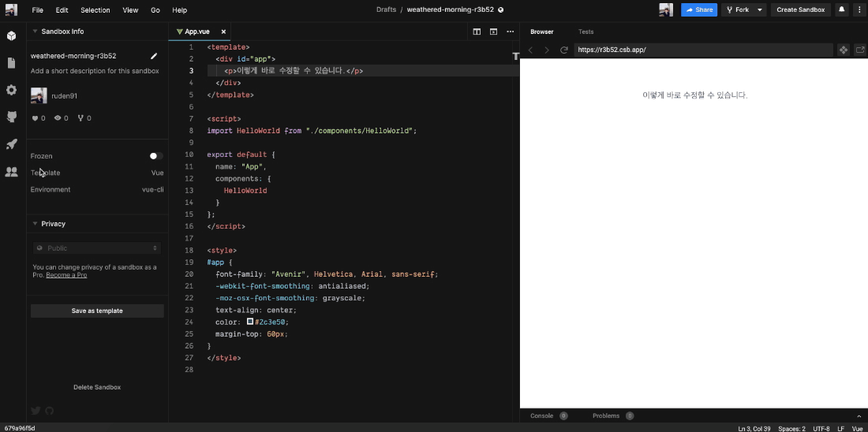
Task: Click LF line ending in status bar
Action: [840, 429]
